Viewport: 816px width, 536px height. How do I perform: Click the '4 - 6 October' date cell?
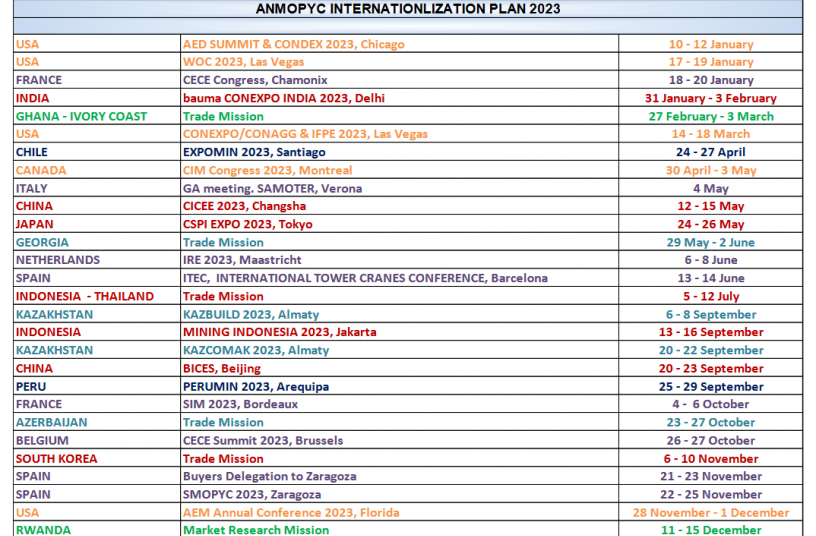[x=711, y=404]
